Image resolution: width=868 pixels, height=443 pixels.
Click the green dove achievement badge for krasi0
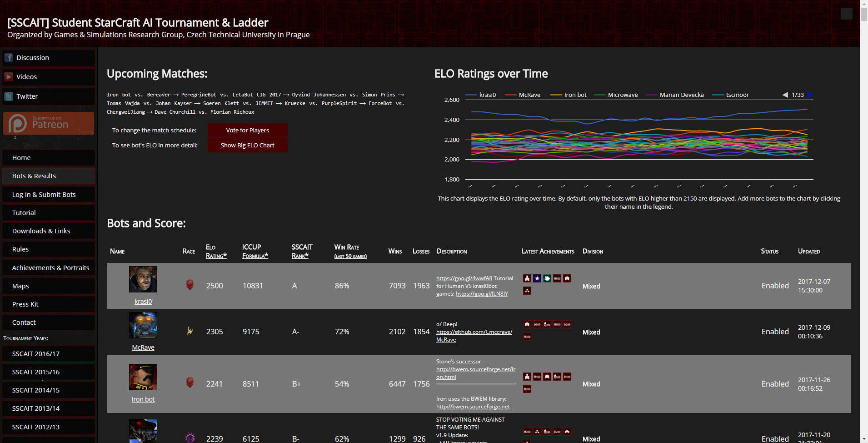tap(547, 278)
